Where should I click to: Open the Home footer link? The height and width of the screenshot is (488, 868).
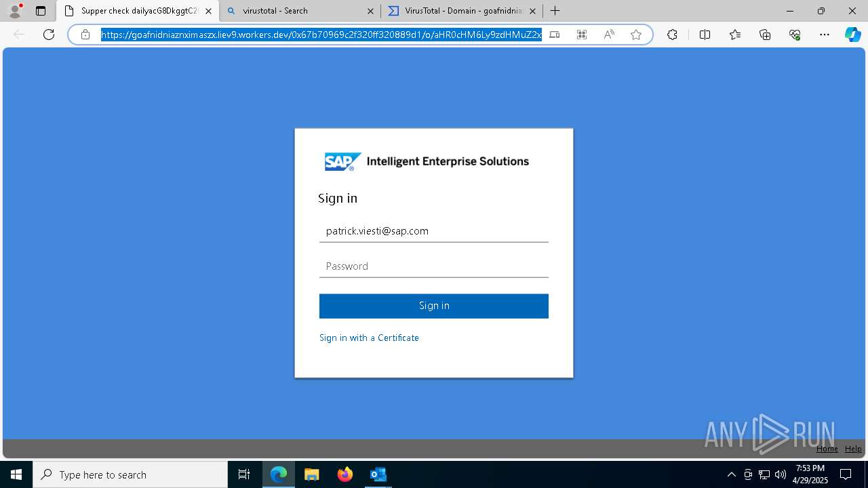pos(827,449)
